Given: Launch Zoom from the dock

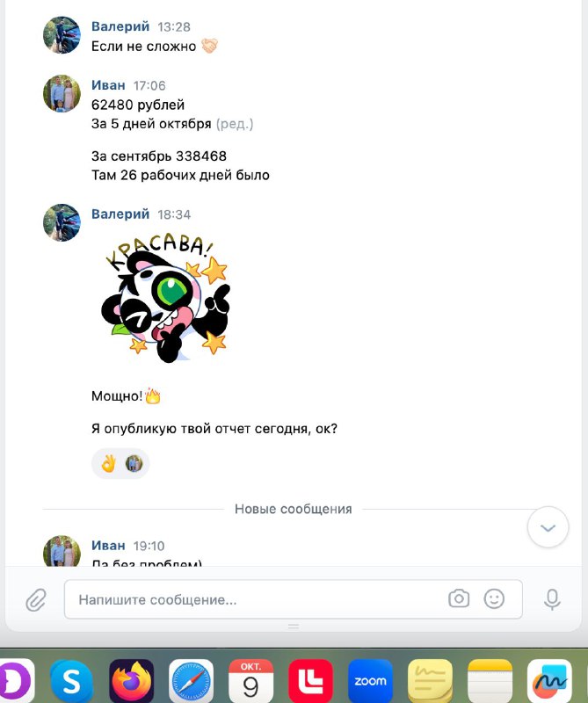Looking at the screenshot, I should [370, 681].
